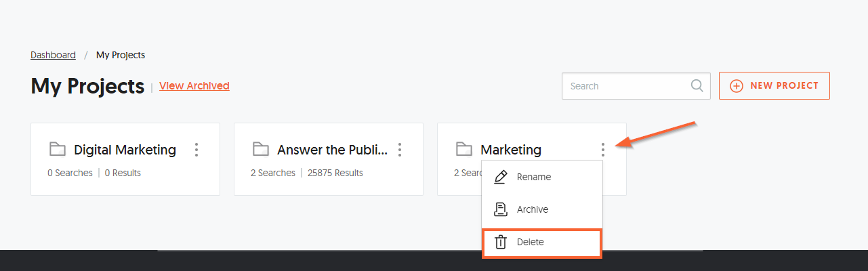Open Answer the Publi... three-dot options menu
This screenshot has height=271, width=868.
pyautogui.click(x=400, y=150)
